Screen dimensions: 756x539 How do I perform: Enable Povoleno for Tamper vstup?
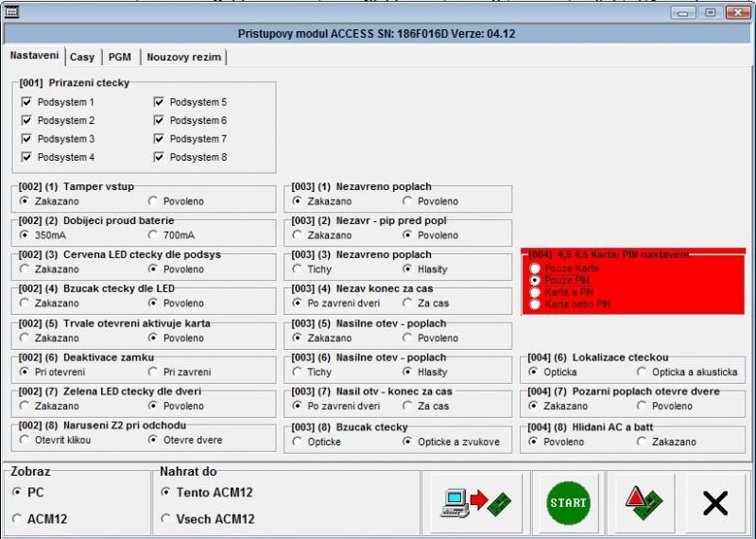(x=153, y=201)
